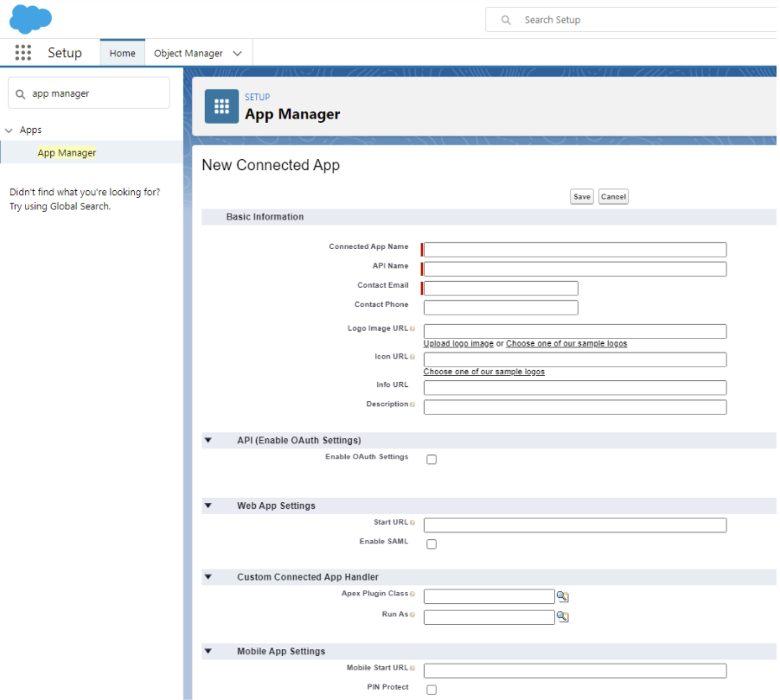Click the Logo Image URL help icon
Viewport: 780px width, 700px height.
(412, 329)
